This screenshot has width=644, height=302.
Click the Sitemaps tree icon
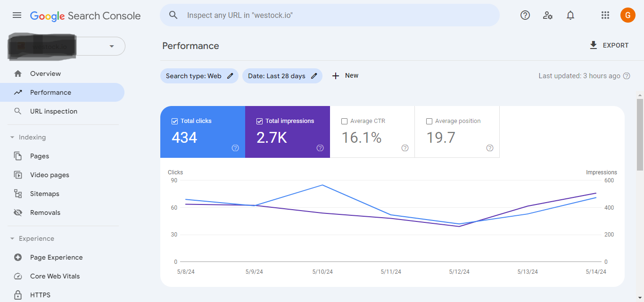pyautogui.click(x=18, y=194)
